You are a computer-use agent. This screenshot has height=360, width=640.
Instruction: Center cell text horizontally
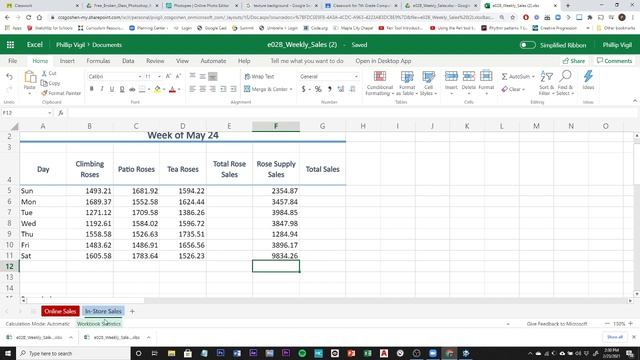[x=202, y=89]
